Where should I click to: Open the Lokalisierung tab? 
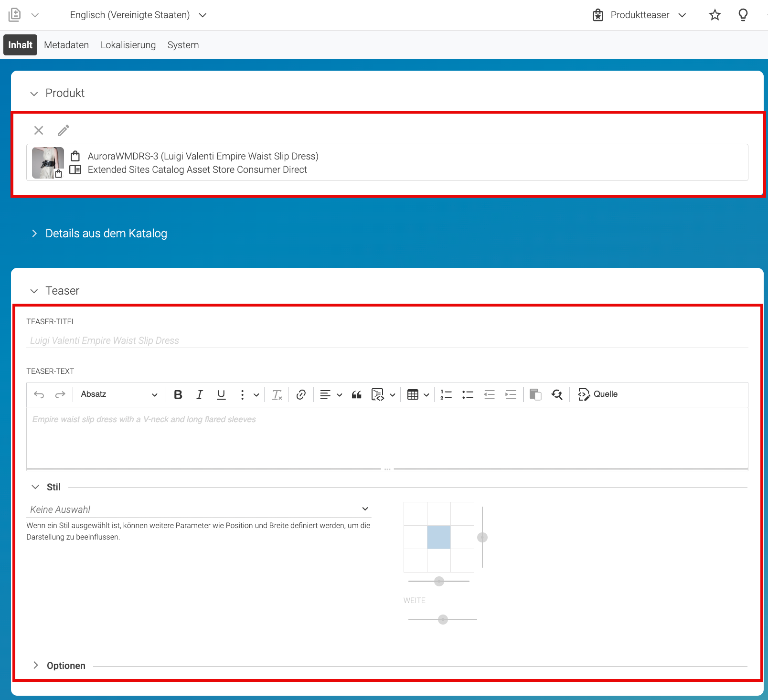[x=128, y=45]
